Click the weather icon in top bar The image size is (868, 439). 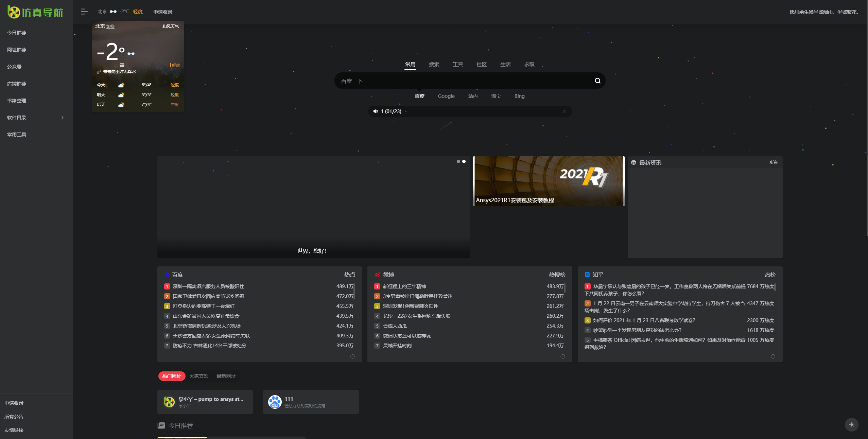click(113, 12)
